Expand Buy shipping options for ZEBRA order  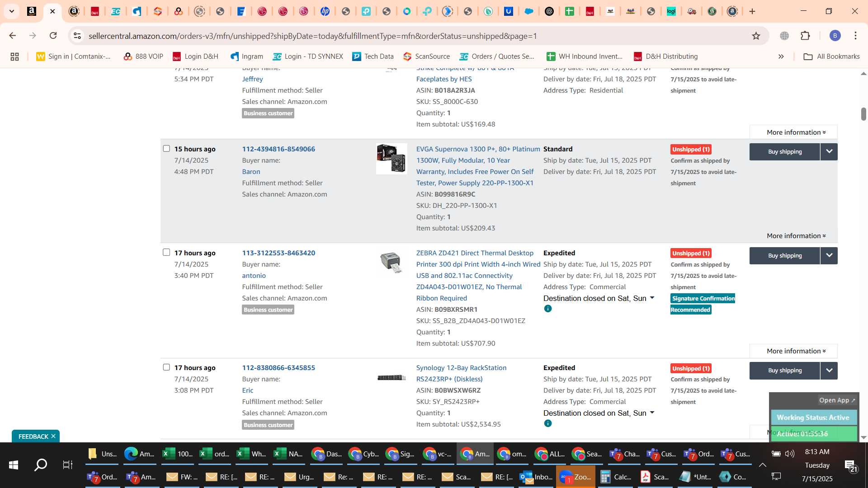click(x=829, y=256)
